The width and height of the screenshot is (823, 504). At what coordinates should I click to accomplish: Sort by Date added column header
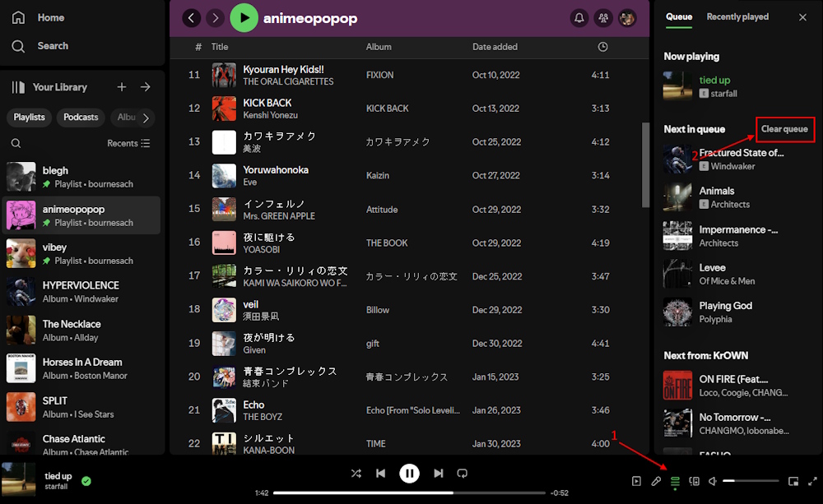[495, 47]
